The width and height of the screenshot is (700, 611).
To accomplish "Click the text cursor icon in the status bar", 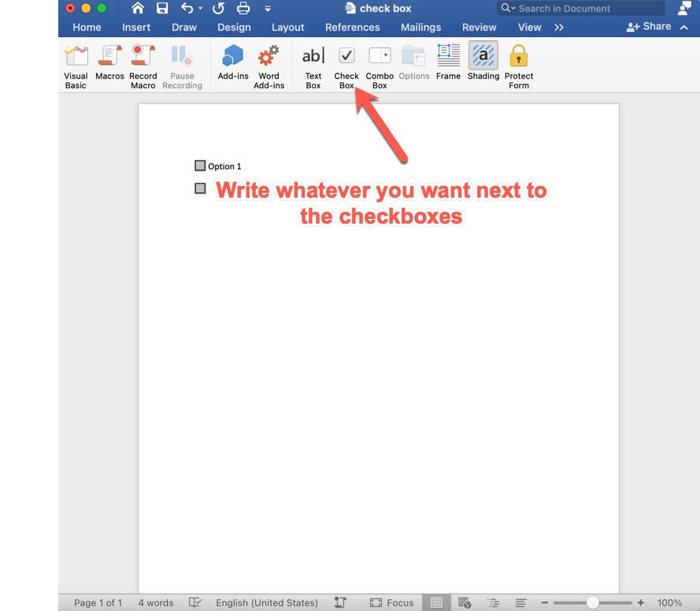I will [340, 602].
